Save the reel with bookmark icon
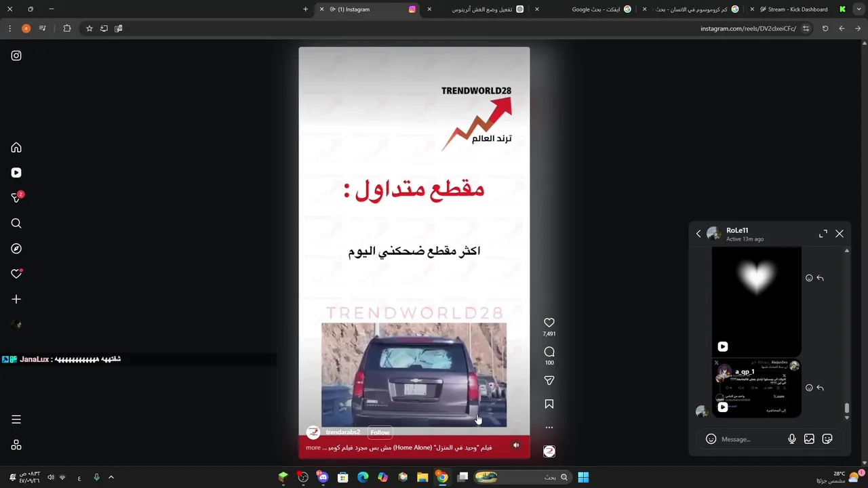This screenshot has height=488, width=868. pos(549,404)
